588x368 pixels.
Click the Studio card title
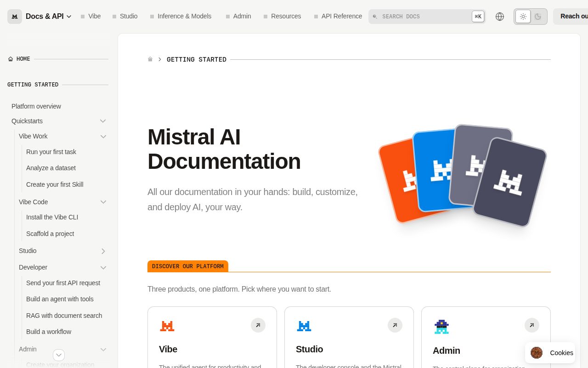tap(309, 349)
